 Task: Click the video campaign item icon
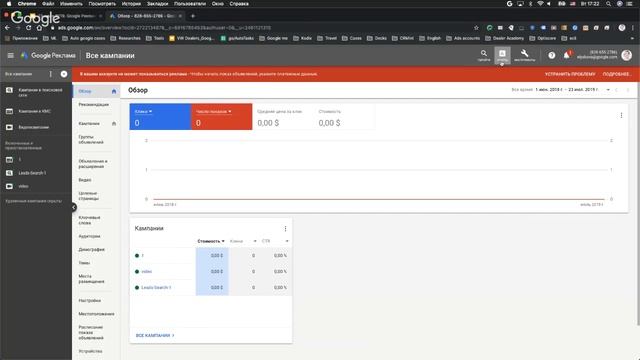tap(9, 186)
